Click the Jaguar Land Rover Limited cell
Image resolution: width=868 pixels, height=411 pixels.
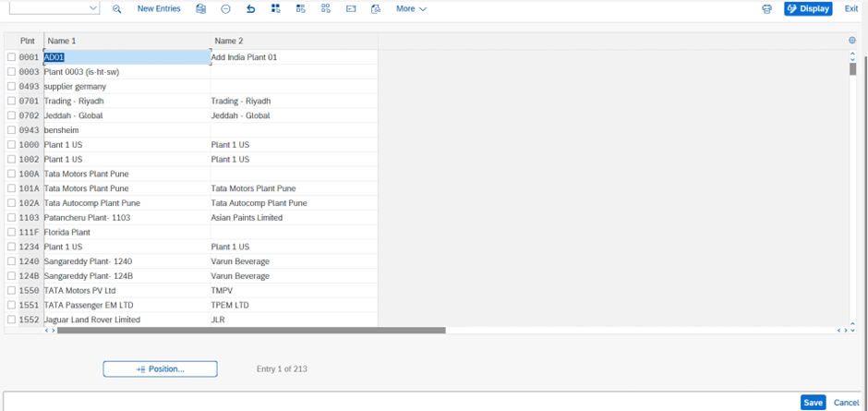click(127, 320)
